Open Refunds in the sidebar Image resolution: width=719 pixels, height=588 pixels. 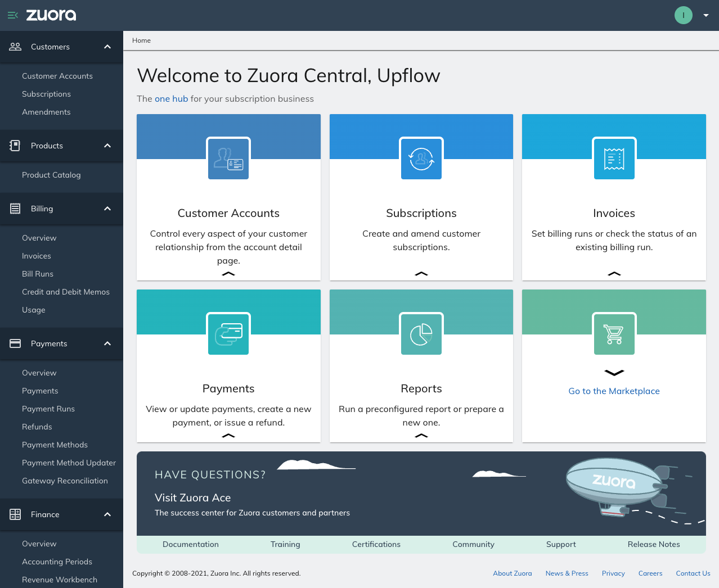pos(37,427)
